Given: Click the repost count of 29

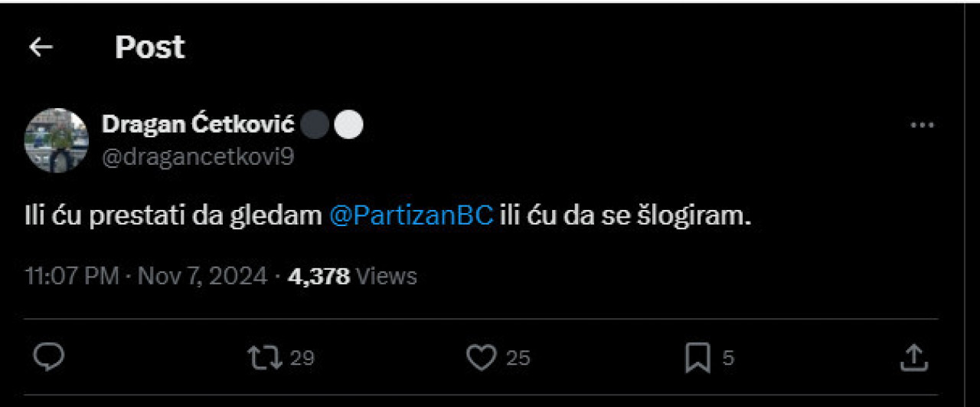Looking at the screenshot, I should click(x=302, y=358).
